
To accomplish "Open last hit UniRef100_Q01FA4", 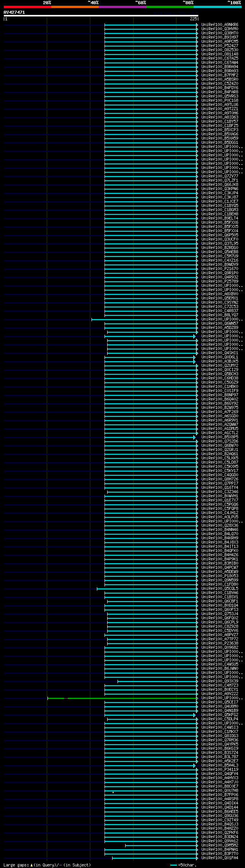I will pos(220,858).
